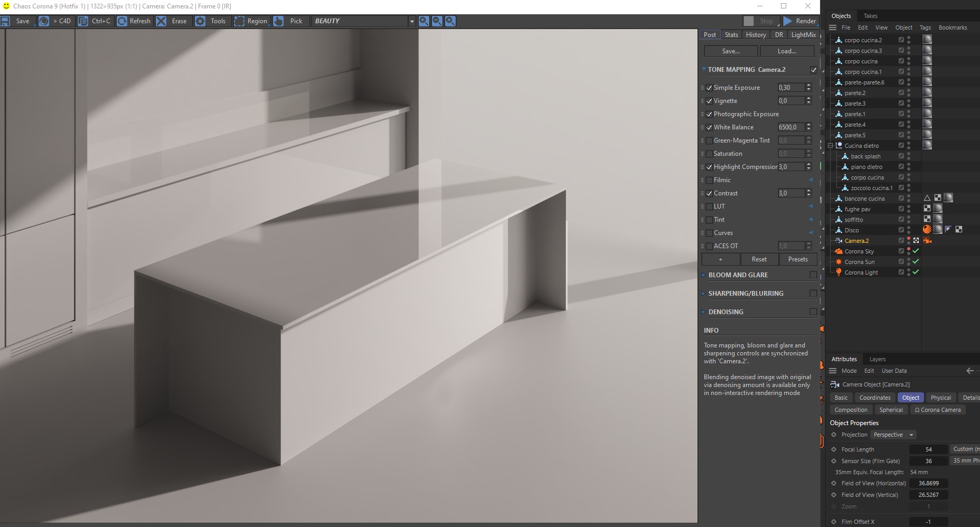
Task: Click the White Balance value field
Action: pos(791,127)
